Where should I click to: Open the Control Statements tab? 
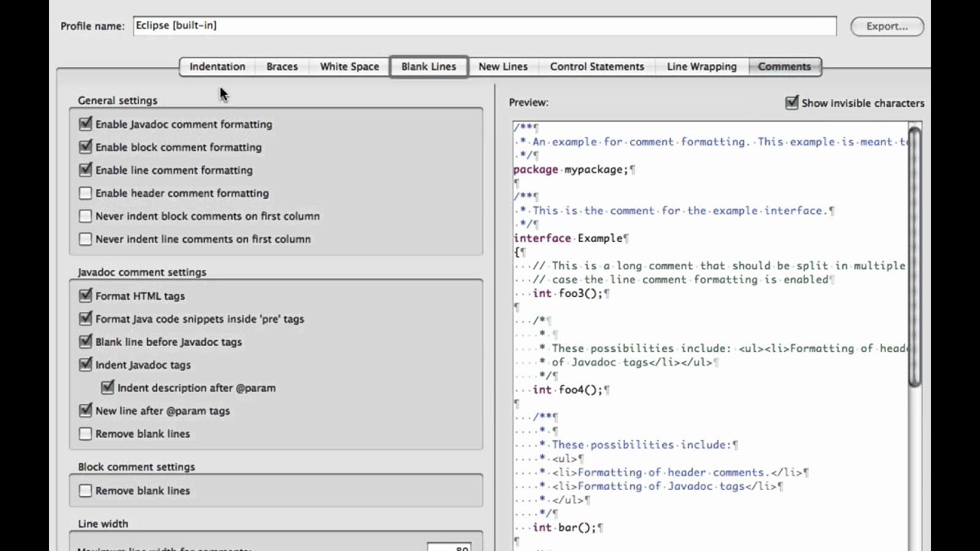click(597, 67)
